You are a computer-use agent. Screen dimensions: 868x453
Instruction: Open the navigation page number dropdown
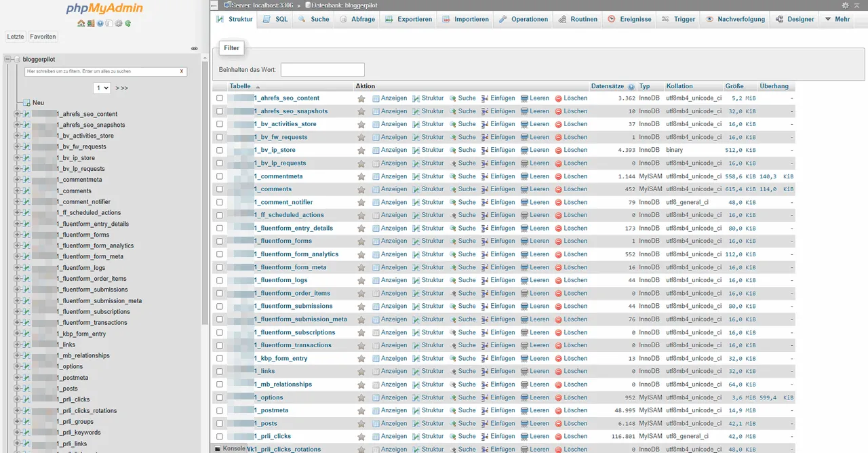[x=102, y=88]
